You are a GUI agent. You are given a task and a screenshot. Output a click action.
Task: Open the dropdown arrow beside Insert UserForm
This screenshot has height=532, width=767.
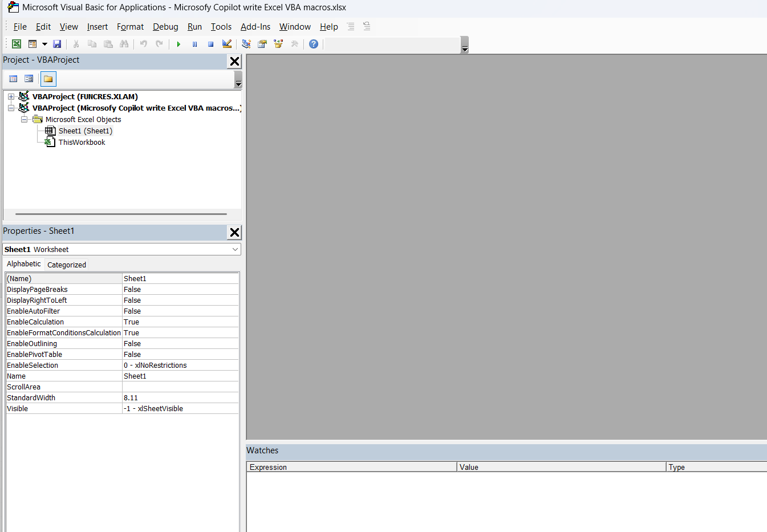point(44,44)
